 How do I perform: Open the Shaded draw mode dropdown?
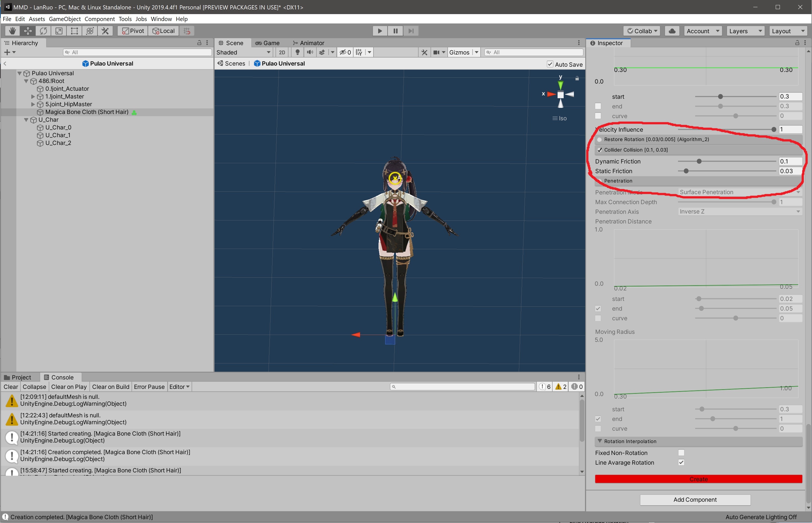[244, 52]
